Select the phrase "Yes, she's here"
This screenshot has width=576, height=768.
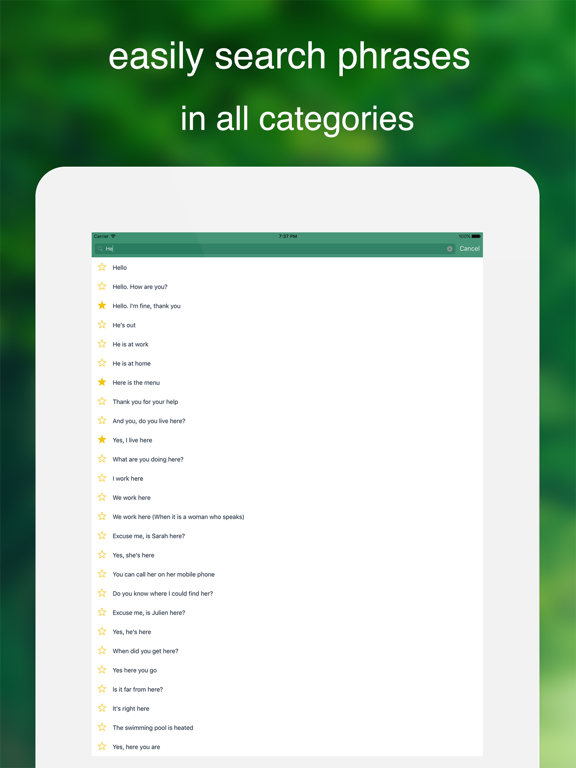click(287, 555)
